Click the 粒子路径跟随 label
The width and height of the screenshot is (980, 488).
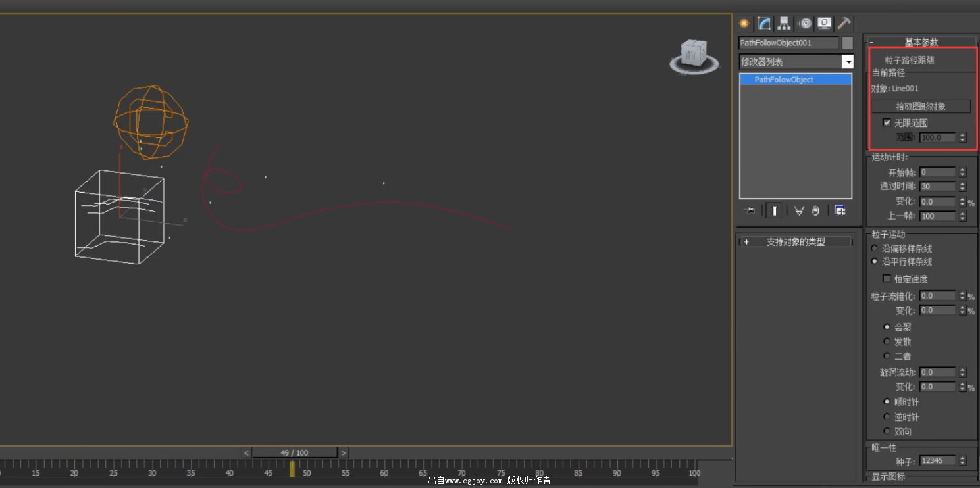click(910, 60)
